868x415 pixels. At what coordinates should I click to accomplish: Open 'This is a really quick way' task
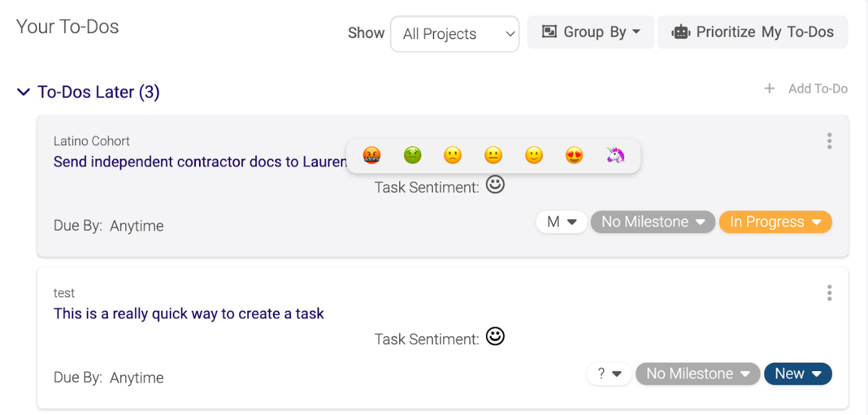click(188, 313)
